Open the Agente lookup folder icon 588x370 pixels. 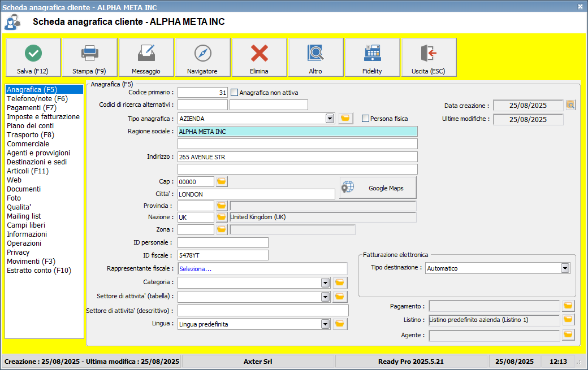[x=568, y=335]
